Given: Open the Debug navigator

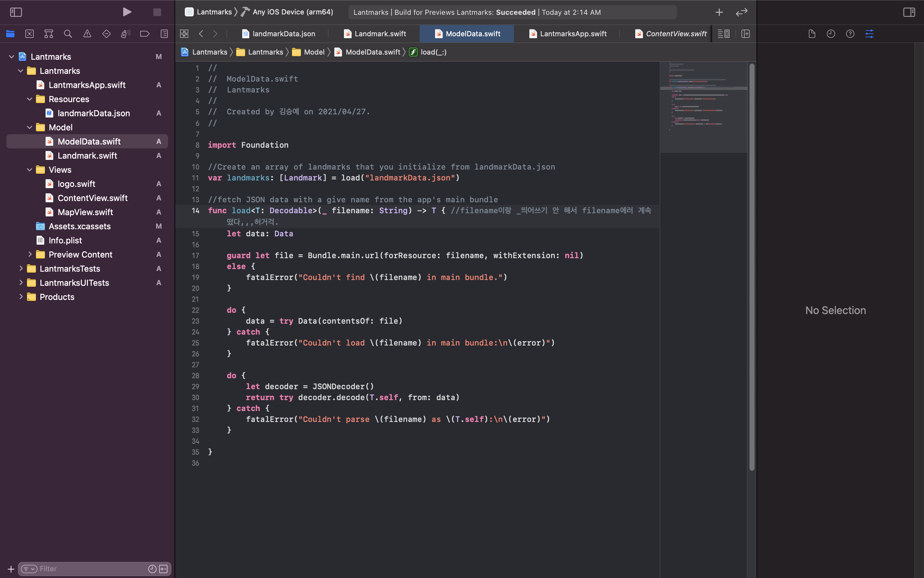Looking at the screenshot, I should tap(126, 34).
